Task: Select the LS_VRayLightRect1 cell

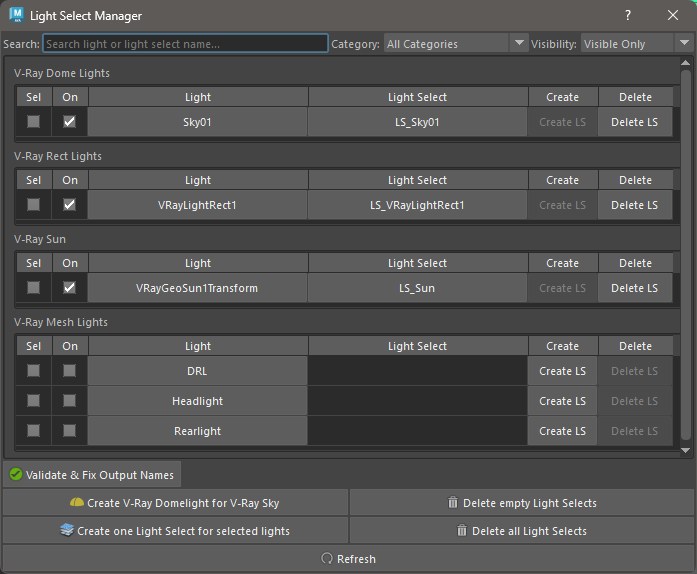Action: (x=417, y=205)
